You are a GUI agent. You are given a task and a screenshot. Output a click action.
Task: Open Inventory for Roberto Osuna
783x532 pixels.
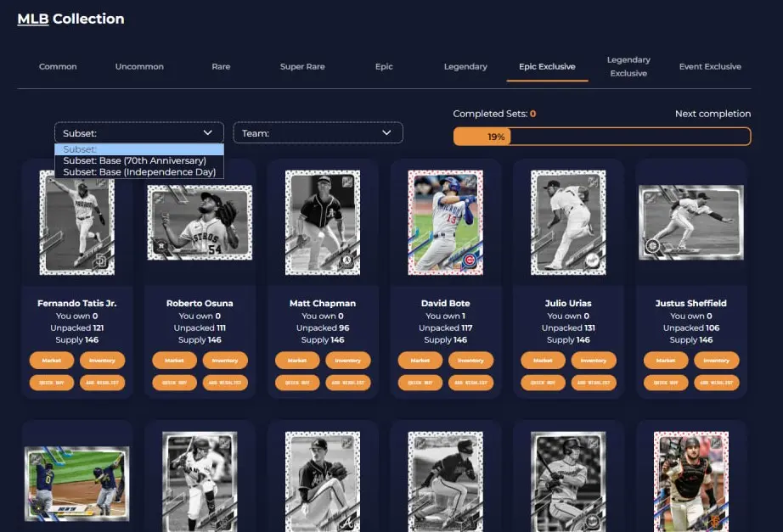point(225,361)
